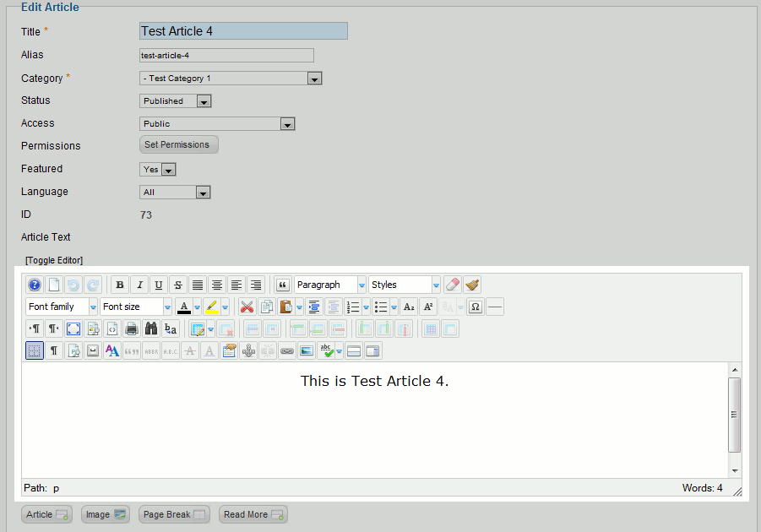This screenshot has width=761, height=532.
Task: Apply subscript formatting
Action: point(409,307)
